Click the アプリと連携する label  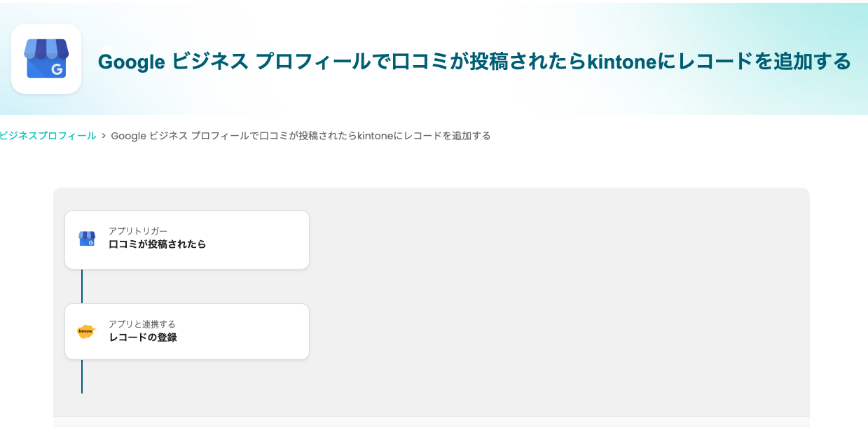[x=142, y=324]
